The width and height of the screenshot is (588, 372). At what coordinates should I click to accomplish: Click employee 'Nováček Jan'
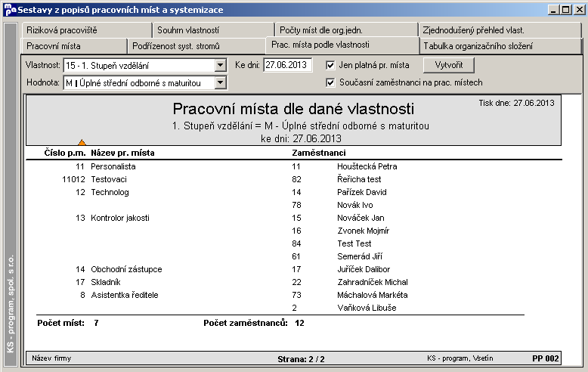[x=361, y=218]
